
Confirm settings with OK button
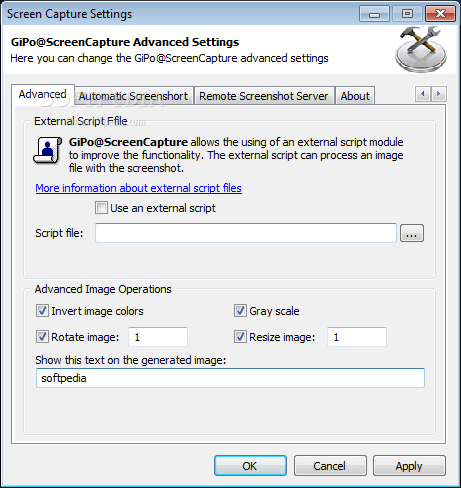tap(250, 466)
